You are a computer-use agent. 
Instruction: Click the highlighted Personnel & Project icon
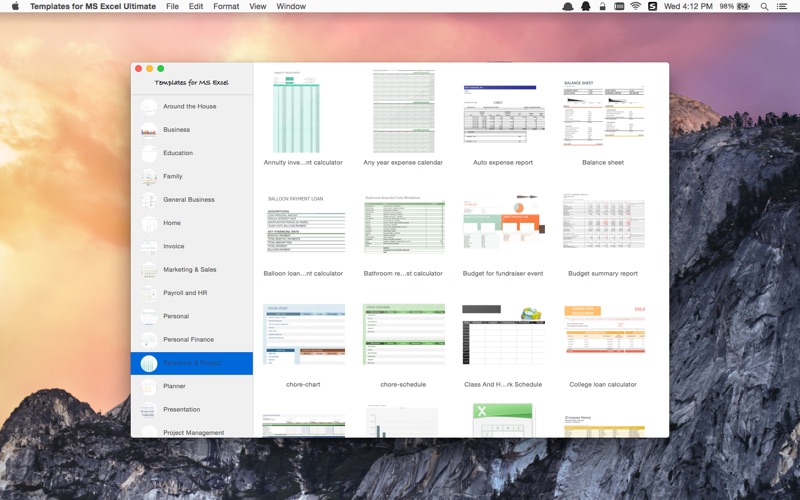click(x=149, y=363)
